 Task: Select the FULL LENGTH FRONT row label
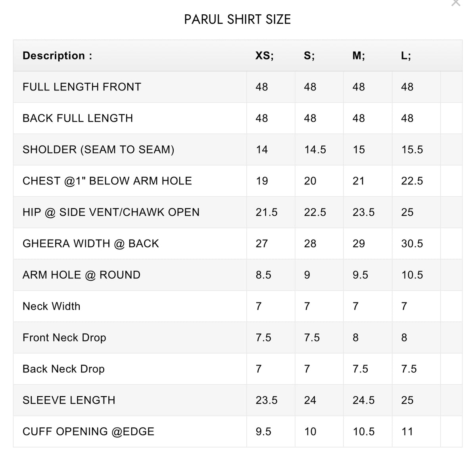[82, 87]
